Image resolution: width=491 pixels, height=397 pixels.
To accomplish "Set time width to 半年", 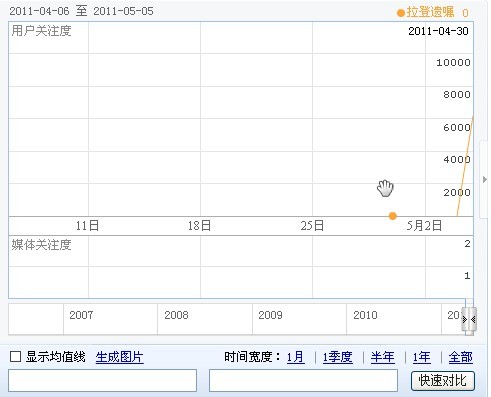I will click(x=383, y=357).
